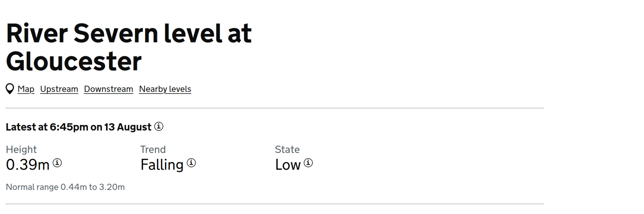Click the State label
The image size is (644, 214).
[287, 149]
